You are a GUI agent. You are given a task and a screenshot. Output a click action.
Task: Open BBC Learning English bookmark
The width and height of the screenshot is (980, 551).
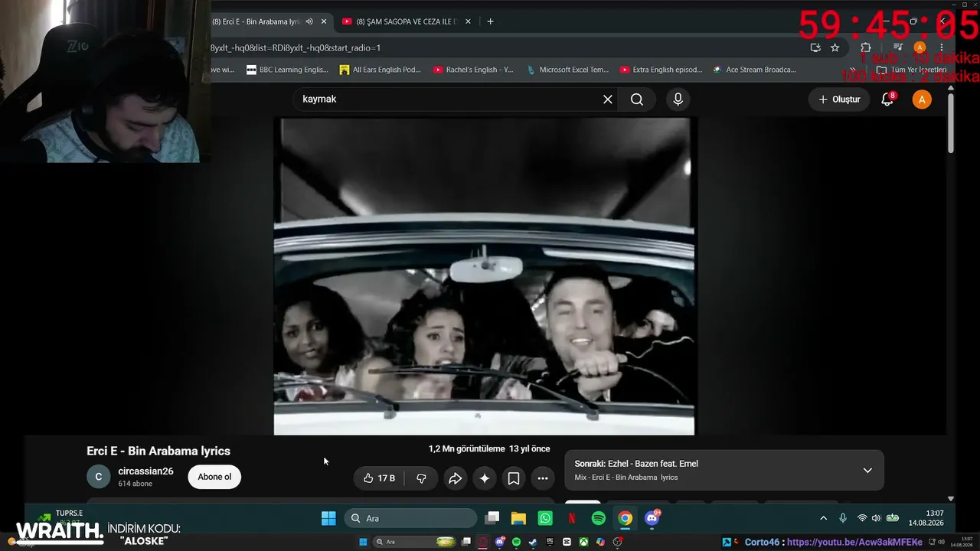(287, 70)
